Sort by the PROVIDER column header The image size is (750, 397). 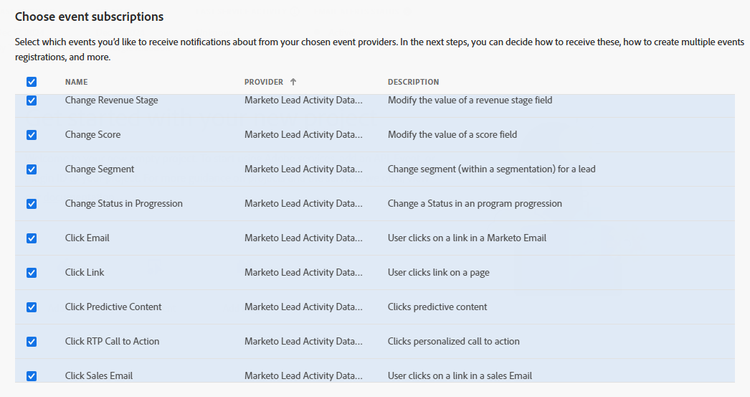click(x=264, y=82)
